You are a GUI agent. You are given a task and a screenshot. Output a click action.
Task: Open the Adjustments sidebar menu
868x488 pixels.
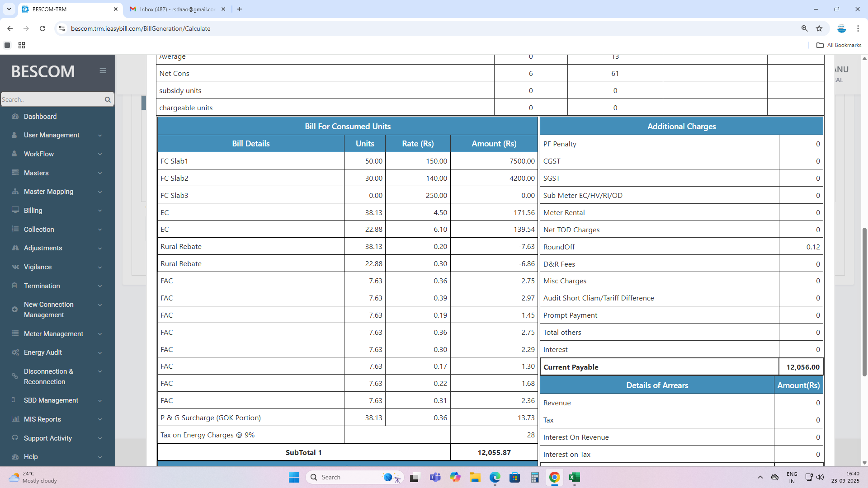coord(43,248)
